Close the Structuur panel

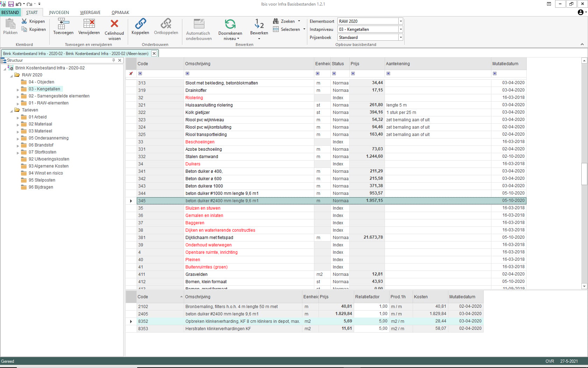pyautogui.click(x=120, y=60)
